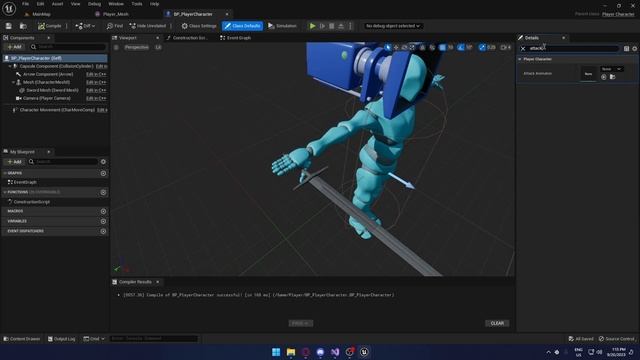The height and width of the screenshot is (360, 640).
Task: Click the green Play button
Action: (313, 26)
